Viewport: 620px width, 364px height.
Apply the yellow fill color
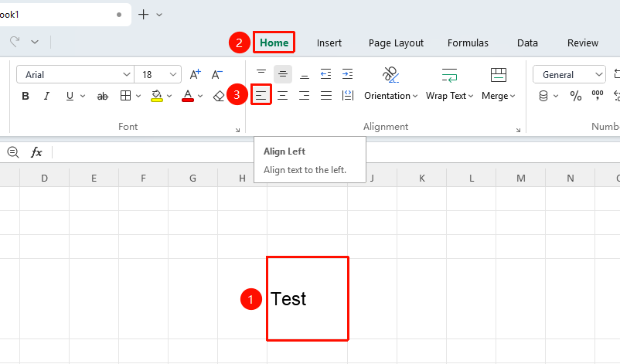pyautogui.click(x=157, y=96)
